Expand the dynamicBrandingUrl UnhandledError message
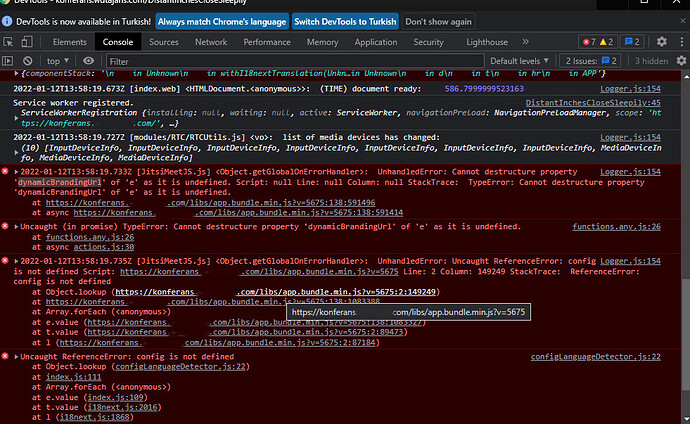Image resolution: width=690 pixels, height=424 pixels. click(16, 172)
